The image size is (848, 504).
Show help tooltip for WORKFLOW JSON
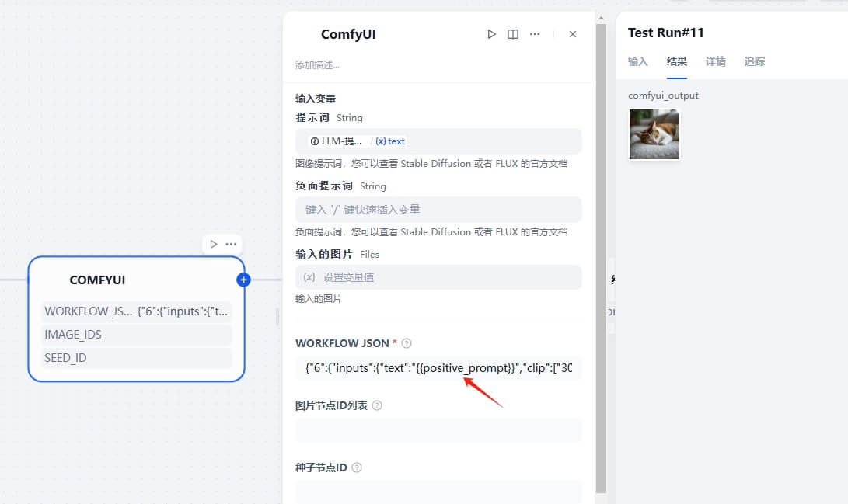tap(407, 343)
